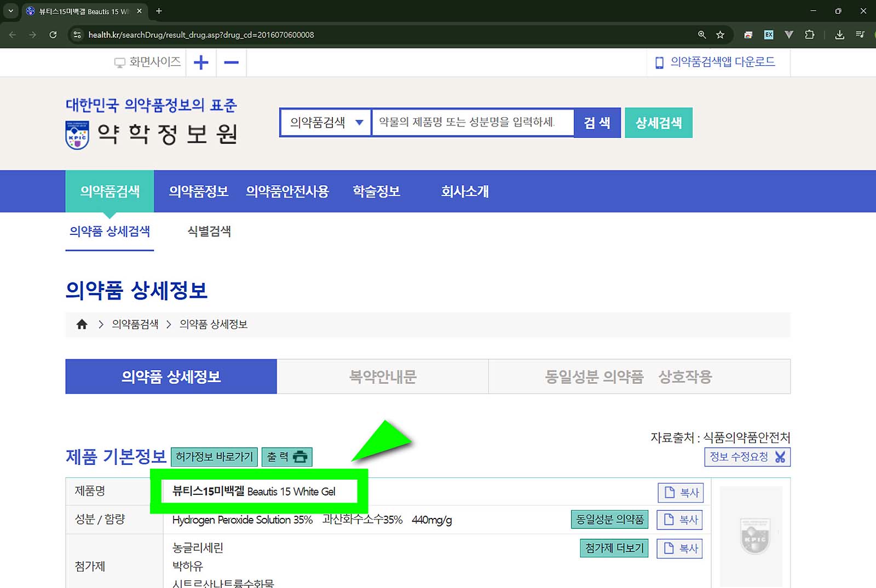The image size is (876, 588).
Task: Copy the 성분/함량 ingredient row
Action: [679, 520]
